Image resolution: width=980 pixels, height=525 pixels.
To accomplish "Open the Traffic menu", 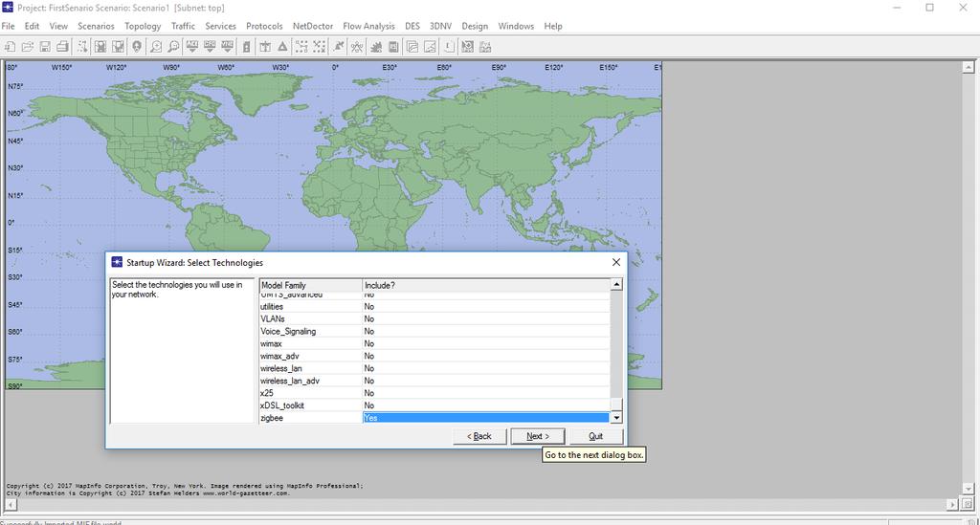I will click(x=183, y=26).
